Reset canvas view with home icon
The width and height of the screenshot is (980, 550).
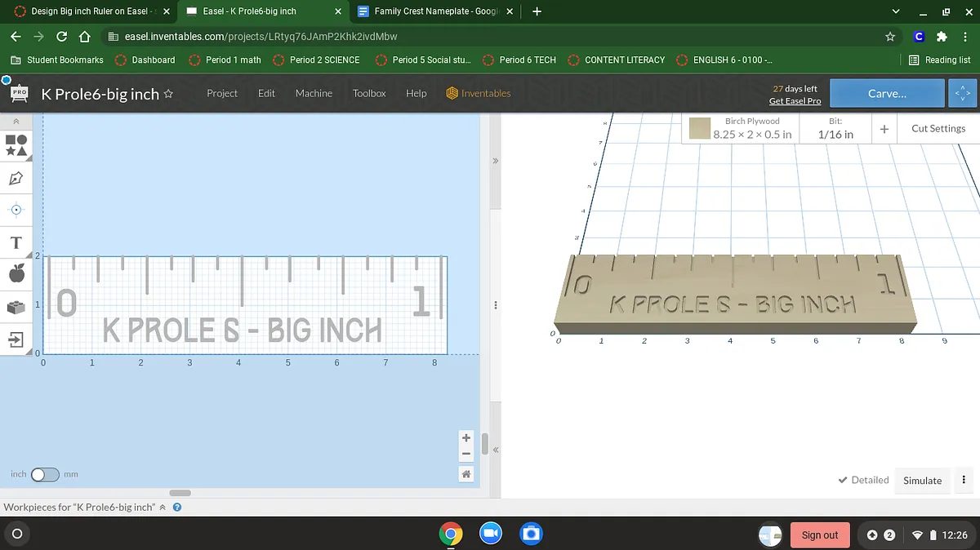pyautogui.click(x=466, y=474)
